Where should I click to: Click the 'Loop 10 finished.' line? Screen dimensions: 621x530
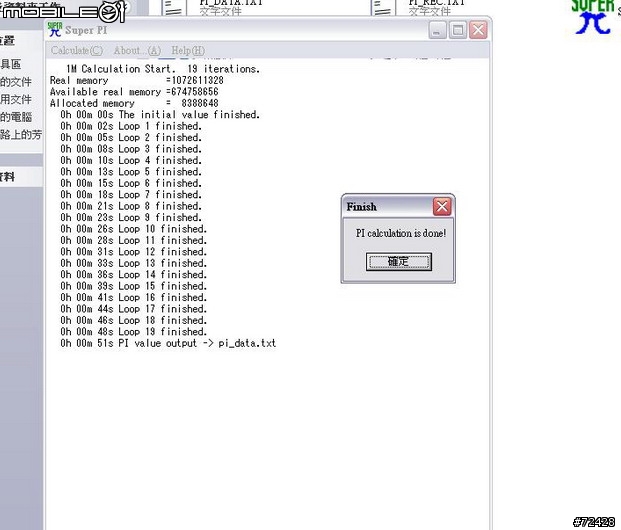(x=133, y=229)
